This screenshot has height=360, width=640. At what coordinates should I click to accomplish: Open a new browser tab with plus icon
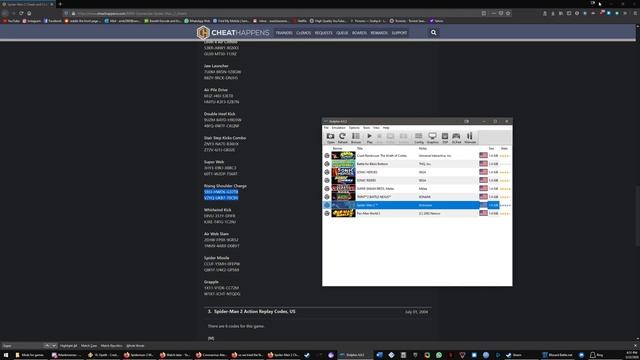coord(60,4)
